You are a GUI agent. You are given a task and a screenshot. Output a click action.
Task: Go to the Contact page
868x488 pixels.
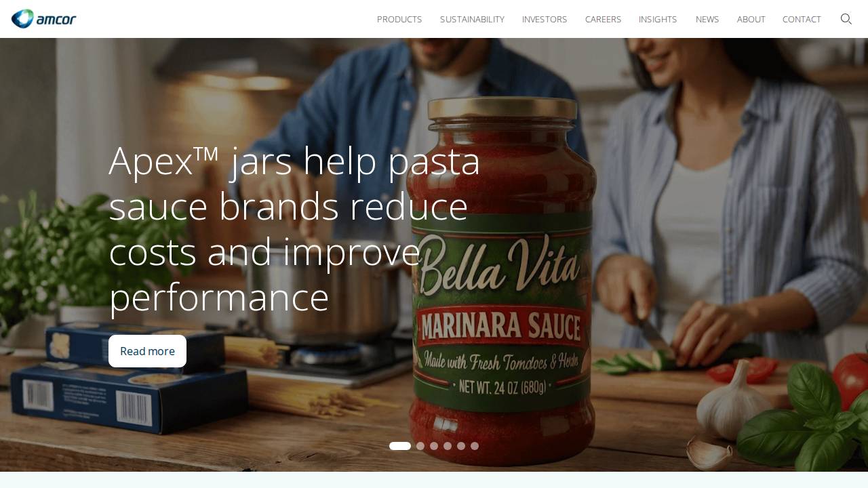[x=802, y=19]
